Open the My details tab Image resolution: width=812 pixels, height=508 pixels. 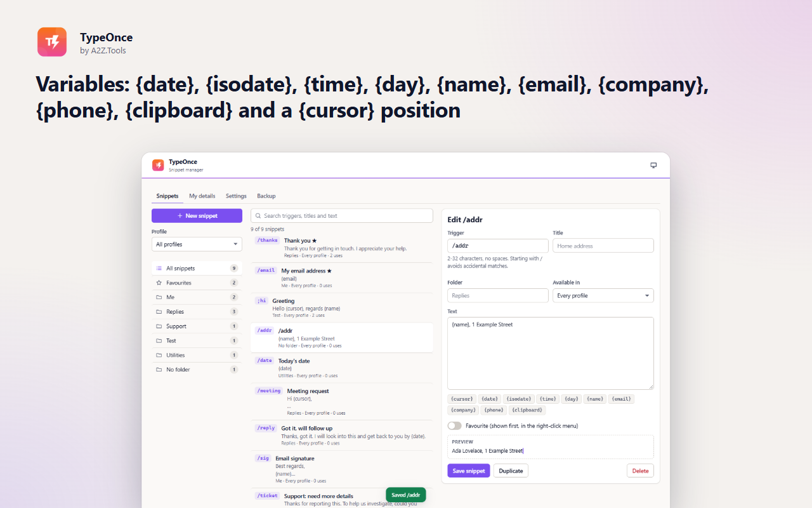[x=202, y=196]
